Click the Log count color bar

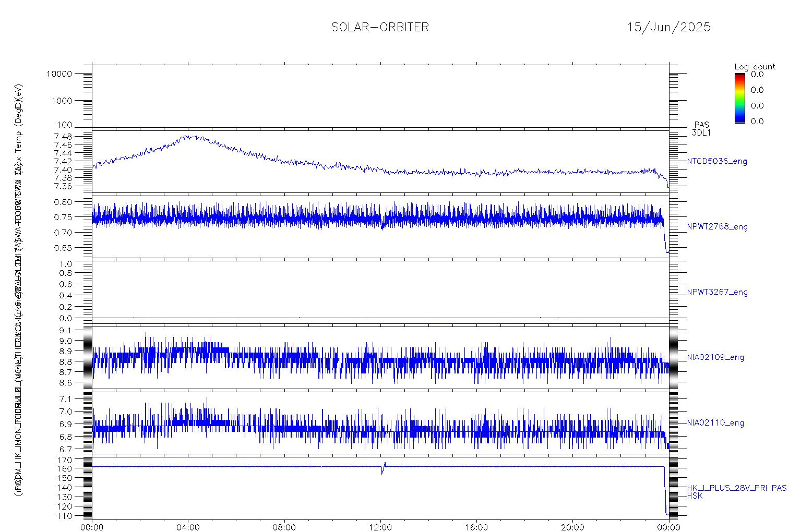point(739,98)
